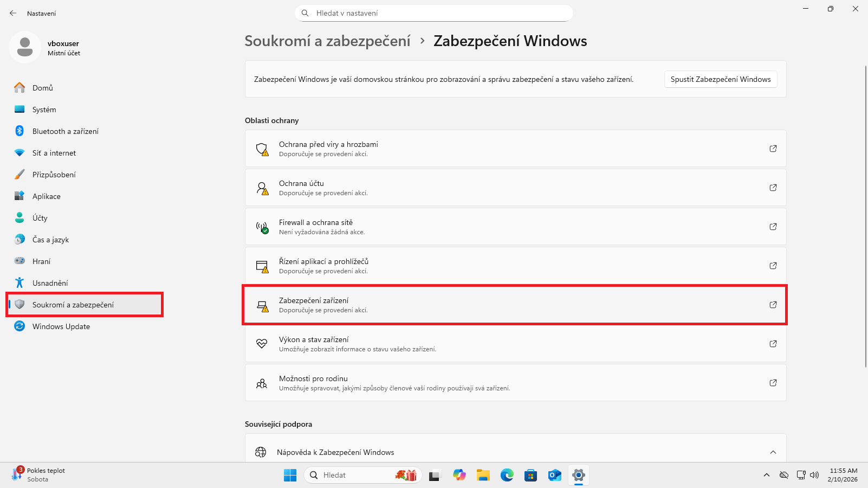Open Ochrana před viry a hrozbami via its external link icon
Viewport: 868px width, 488px height.
pyautogui.click(x=773, y=148)
